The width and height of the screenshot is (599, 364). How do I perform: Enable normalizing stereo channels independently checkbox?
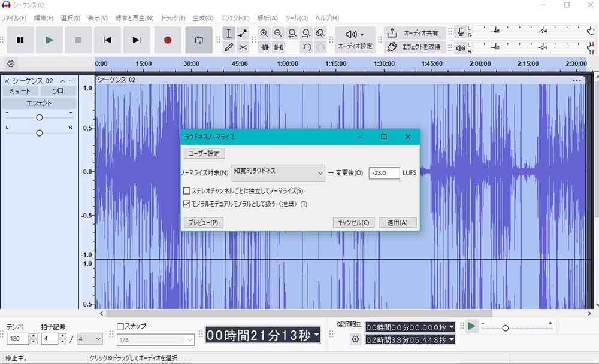187,191
